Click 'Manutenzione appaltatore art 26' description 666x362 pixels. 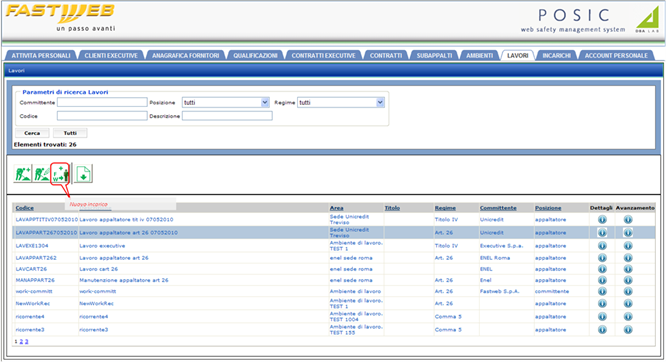click(124, 280)
